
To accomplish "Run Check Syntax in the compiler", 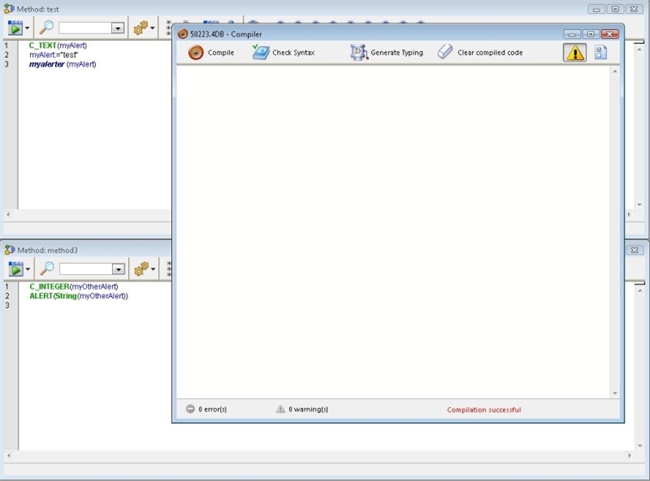I will tap(283, 53).
